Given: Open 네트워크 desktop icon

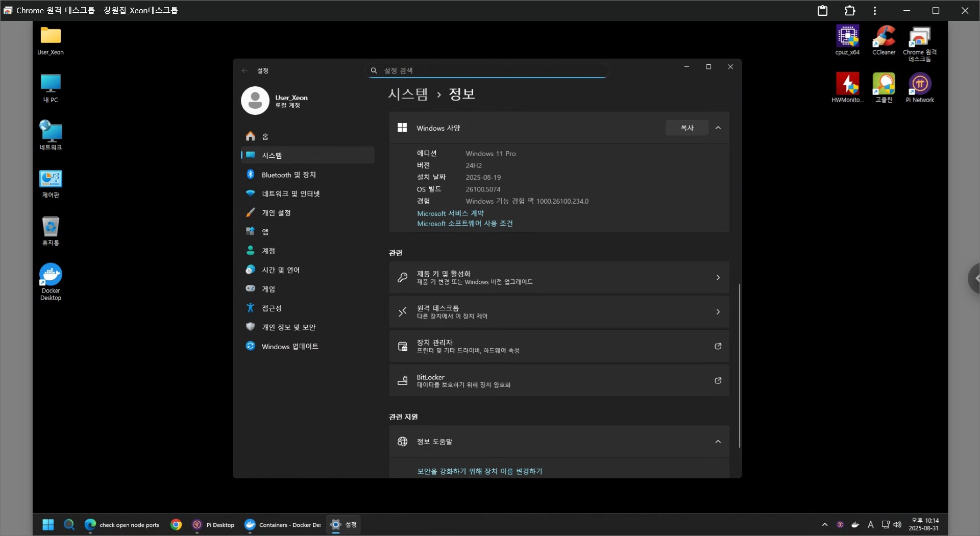Looking at the screenshot, I should pyautogui.click(x=51, y=136).
